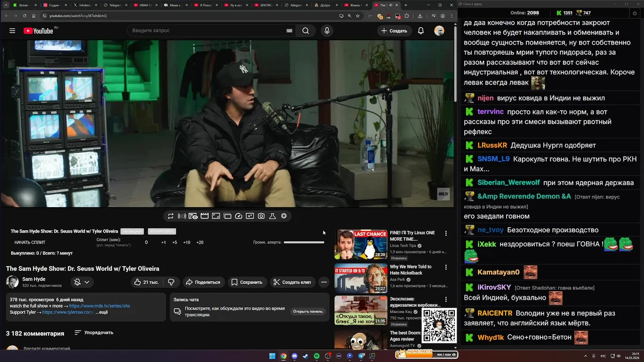Add +5 minutes to split
The width and height of the screenshot is (644, 362).
coord(175,242)
